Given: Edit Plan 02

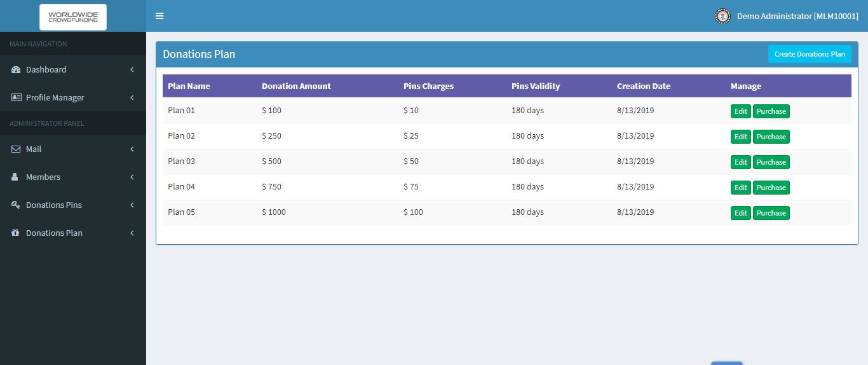Looking at the screenshot, I should [x=741, y=137].
